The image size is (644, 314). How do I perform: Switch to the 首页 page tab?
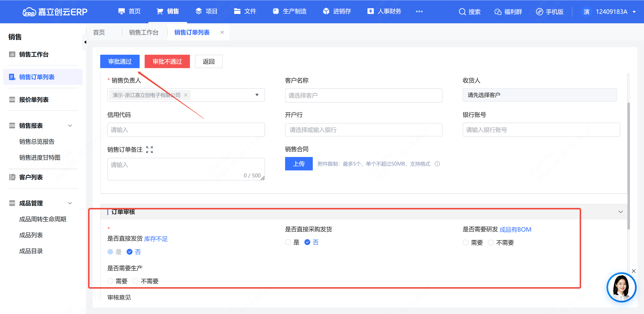pos(99,32)
